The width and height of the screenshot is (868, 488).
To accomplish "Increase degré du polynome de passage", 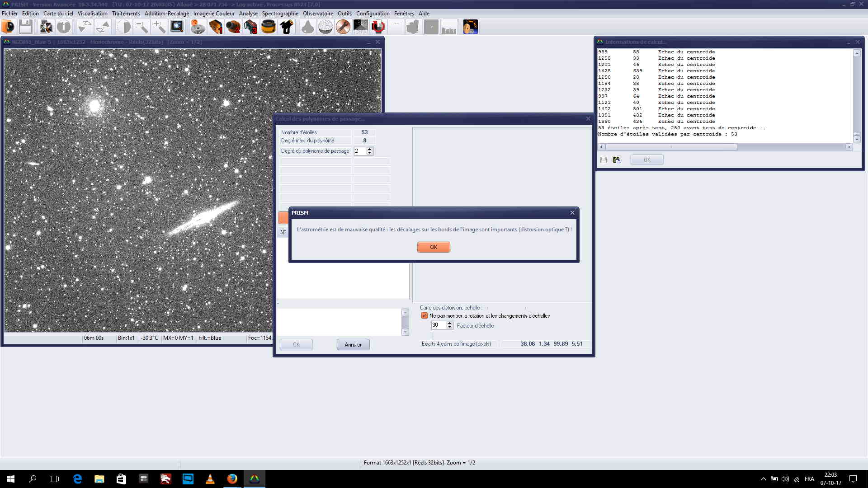I will (x=370, y=149).
